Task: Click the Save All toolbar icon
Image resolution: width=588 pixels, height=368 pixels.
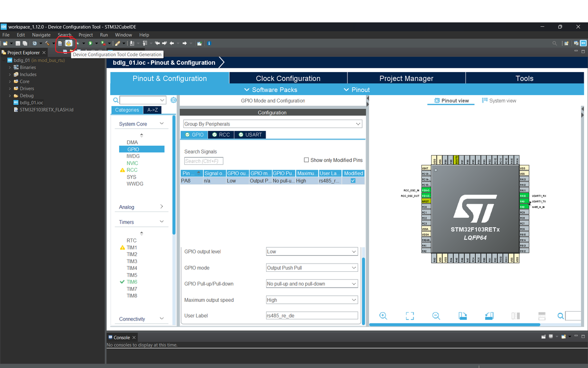Action: [24, 43]
